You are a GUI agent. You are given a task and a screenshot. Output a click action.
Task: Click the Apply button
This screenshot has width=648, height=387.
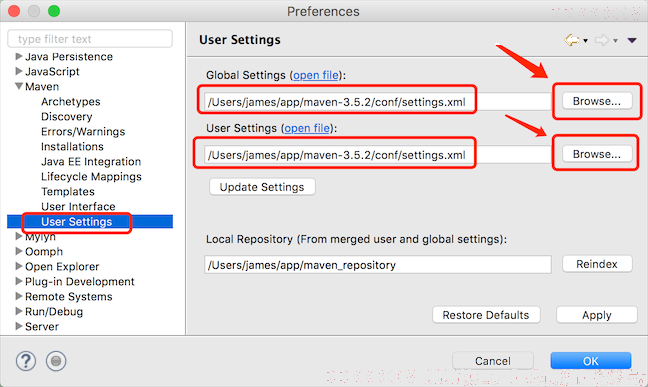(596, 315)
